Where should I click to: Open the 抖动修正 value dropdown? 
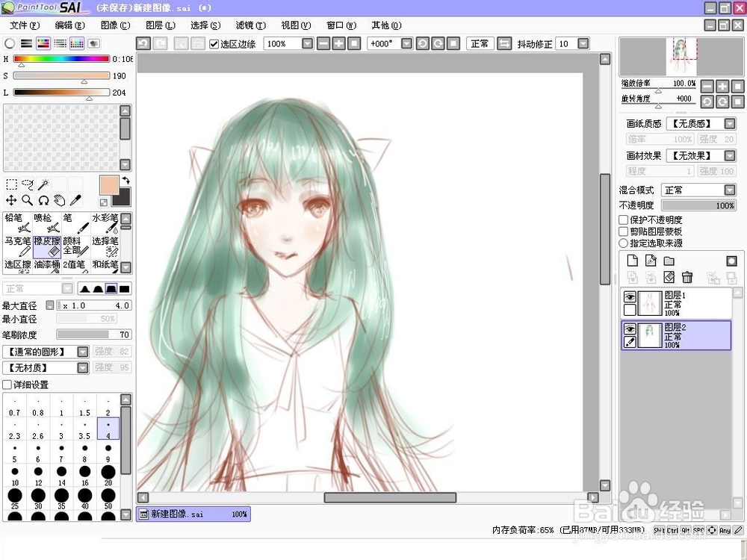[x=583, y=44]
